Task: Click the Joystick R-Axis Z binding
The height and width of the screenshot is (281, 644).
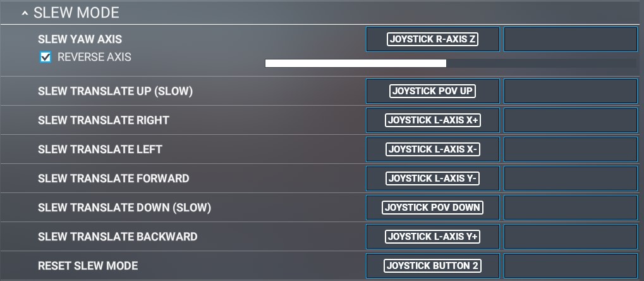Action: pos(433,39)
